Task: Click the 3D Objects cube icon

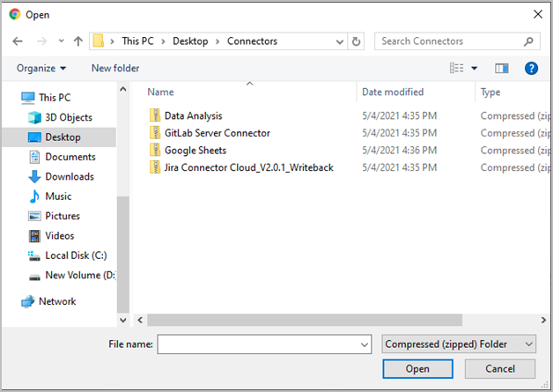Action: coord(34,117)
